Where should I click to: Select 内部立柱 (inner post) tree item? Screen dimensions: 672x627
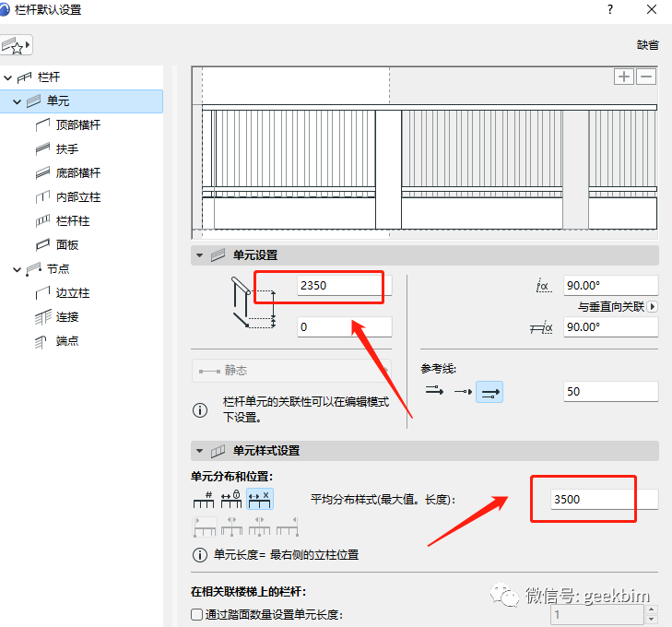click(77, 196)
